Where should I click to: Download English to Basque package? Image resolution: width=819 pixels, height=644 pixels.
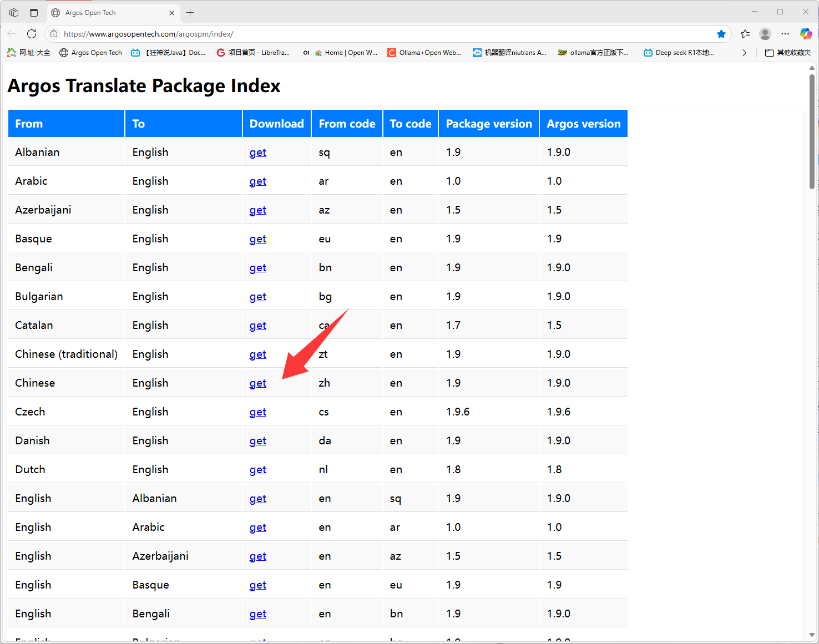pos(257,585)
